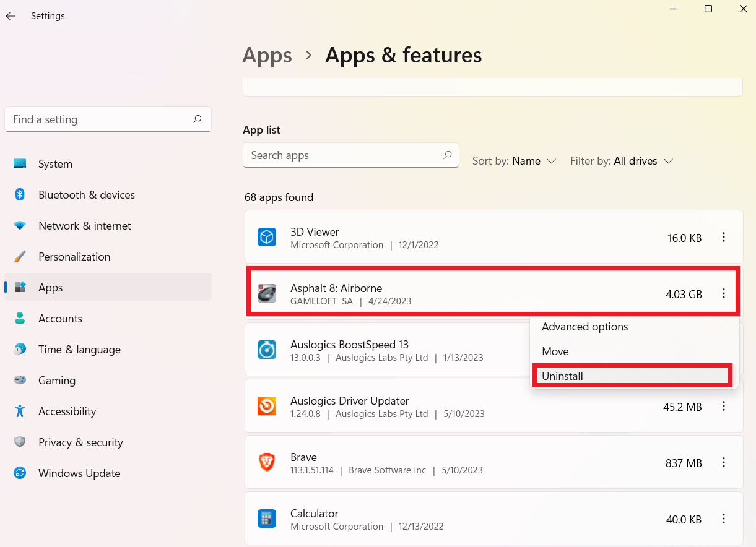Click the 40.0 KB size value
The height and width of the screenshot is (547, 756).
[684, 520]
